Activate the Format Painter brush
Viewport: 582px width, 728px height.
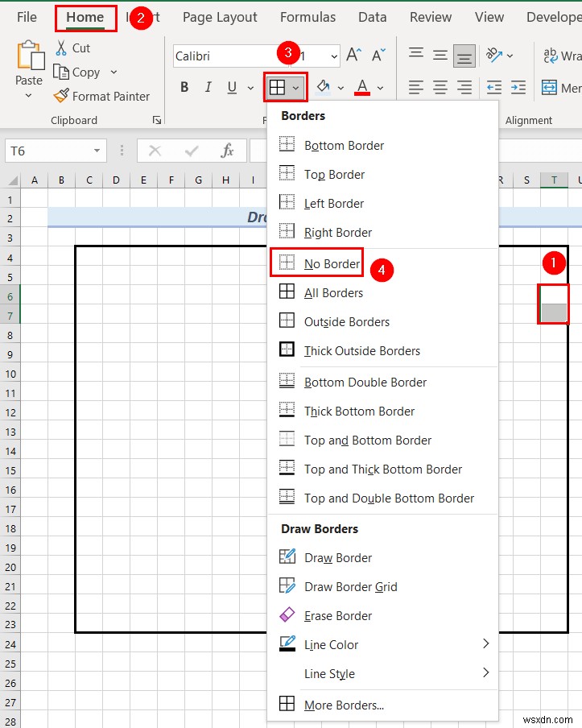(61, 96)
